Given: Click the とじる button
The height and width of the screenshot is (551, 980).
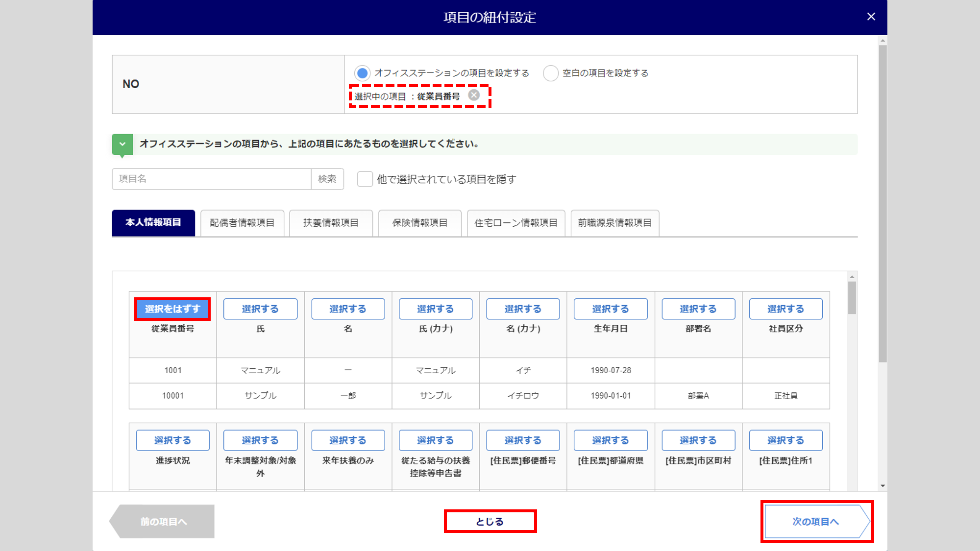Looking at the screenshot, I should 490,522.
